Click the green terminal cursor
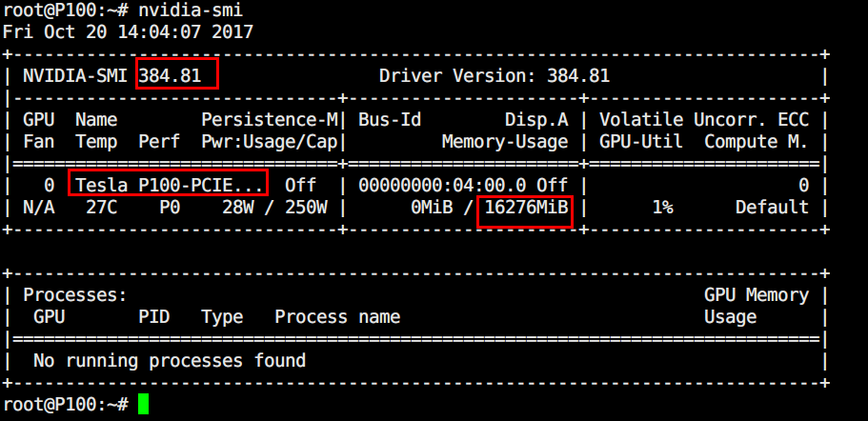 (143, 404)
